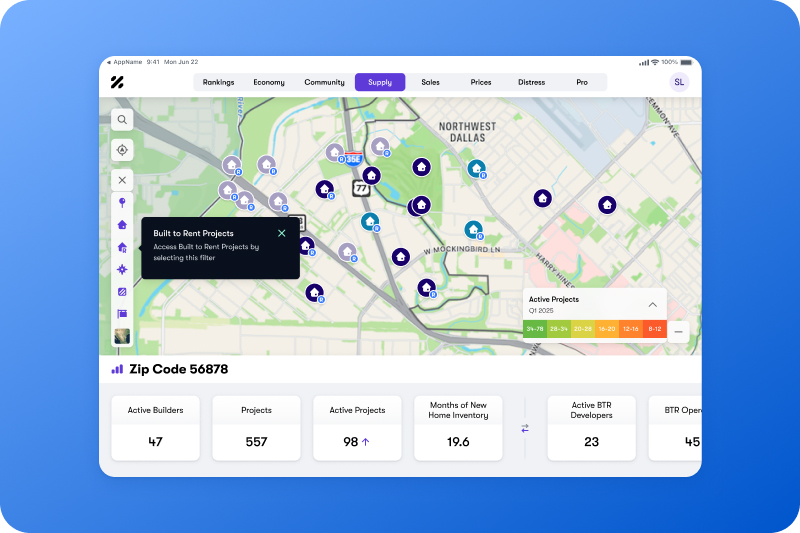Open the Rankings tab
800x533 pixels.
[218, 82]
